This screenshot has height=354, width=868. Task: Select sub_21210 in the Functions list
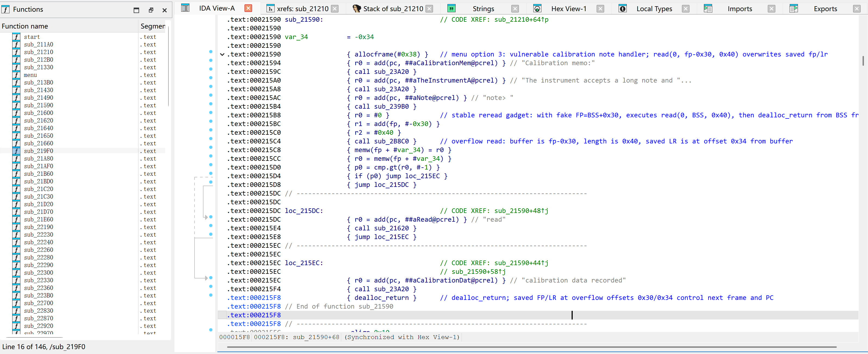tap(83, 52)
